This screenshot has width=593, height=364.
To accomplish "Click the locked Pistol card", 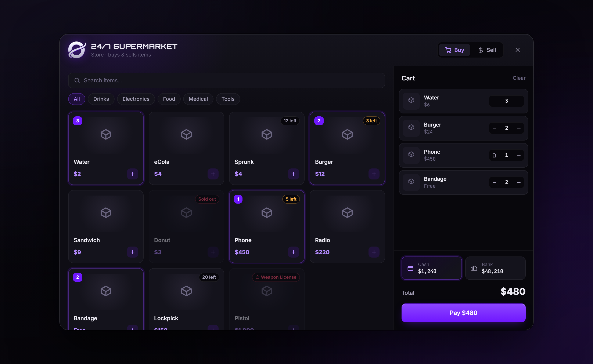I will click(x=267, y=299).
